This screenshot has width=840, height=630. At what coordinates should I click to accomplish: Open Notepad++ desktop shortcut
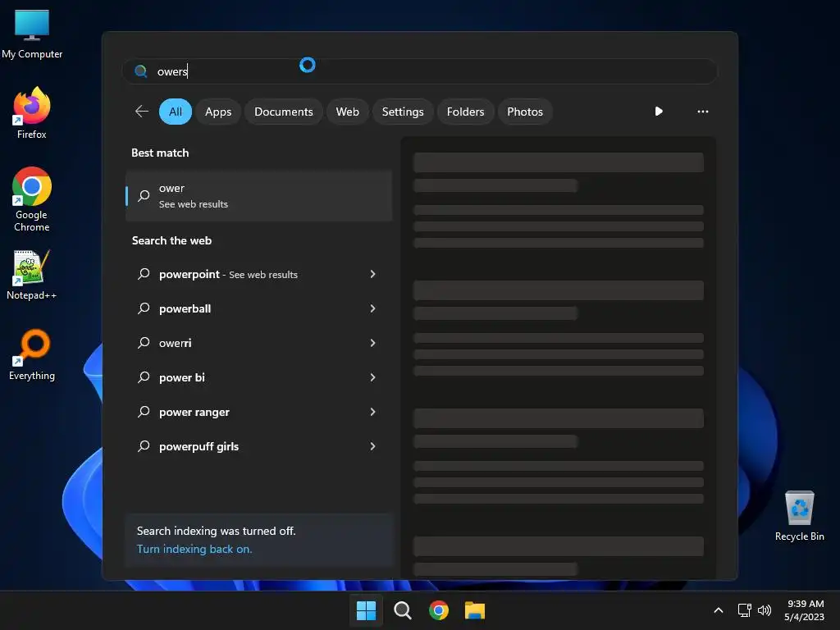(32, 275)
